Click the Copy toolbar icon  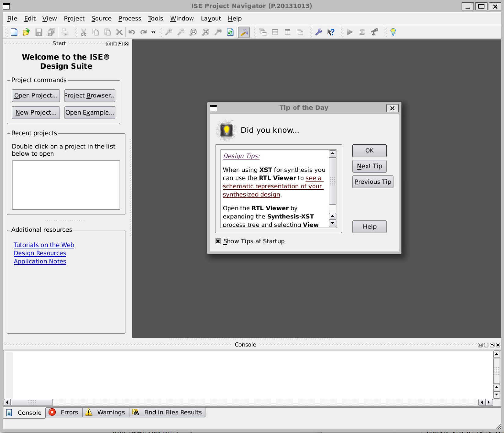pos(96,32)
